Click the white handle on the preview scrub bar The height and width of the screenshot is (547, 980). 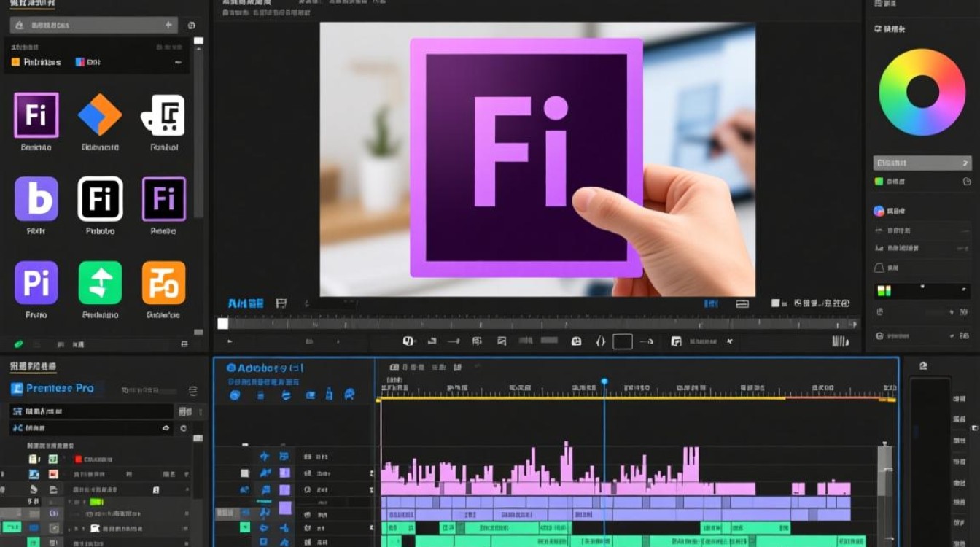(x=223, y=323)
